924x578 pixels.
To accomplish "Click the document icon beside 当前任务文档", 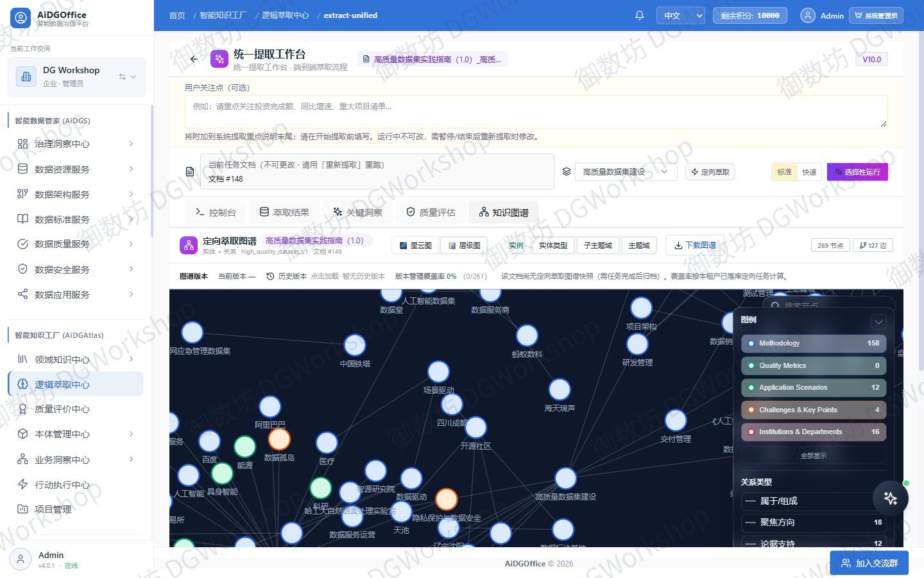I will coord(190,171).
